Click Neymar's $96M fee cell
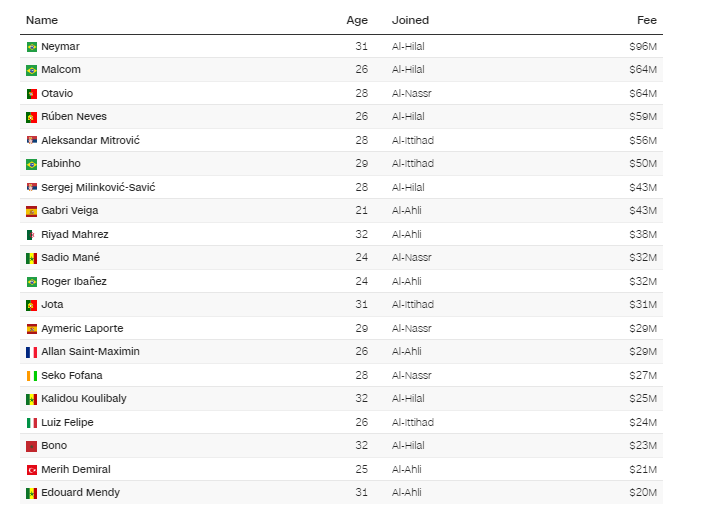 643,46
